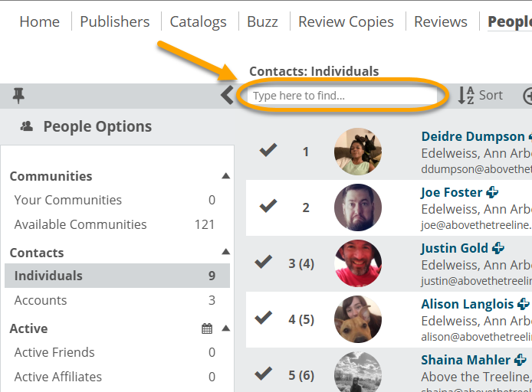This screenshot has height=392, width=532.
Task: Collapse the Communities section
Action: pos(225,176)
